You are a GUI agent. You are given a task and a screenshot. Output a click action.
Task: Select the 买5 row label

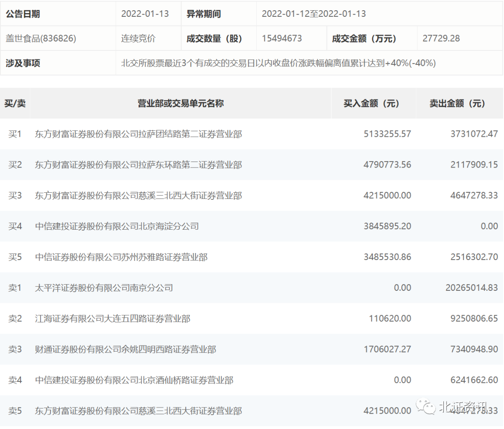(15, 257)
